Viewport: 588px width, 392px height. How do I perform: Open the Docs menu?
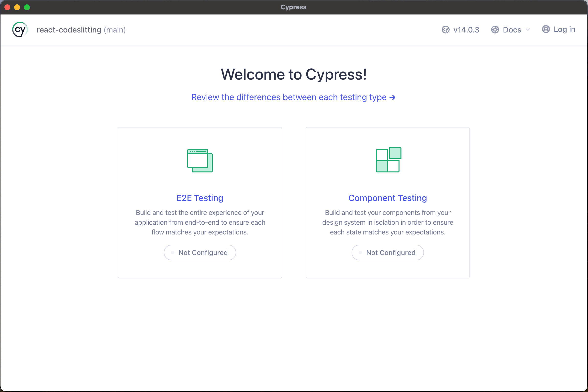511,30
